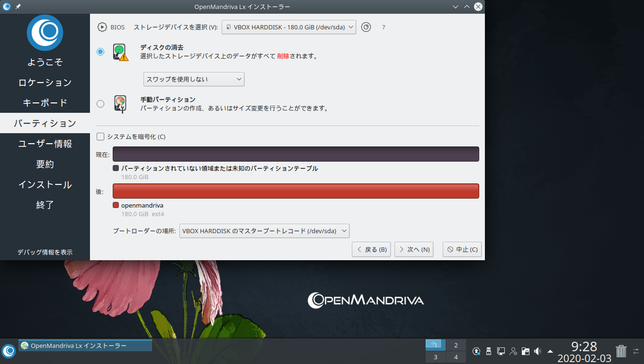Image resolution: width=644 pixels, height=364 pixels.
Task: Click the 手動パーティション heading text
Action: click(x=168, y=100)
